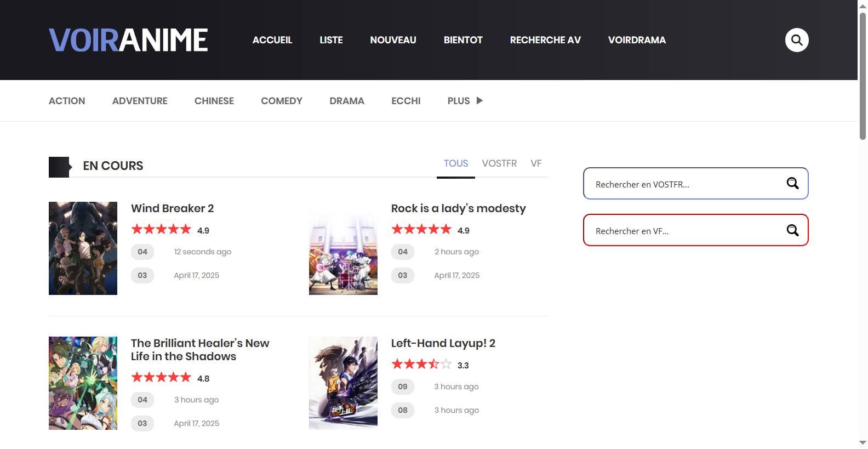
Task: Click the Wind Breaker 2 star rating
Action: tap(161, 229)
